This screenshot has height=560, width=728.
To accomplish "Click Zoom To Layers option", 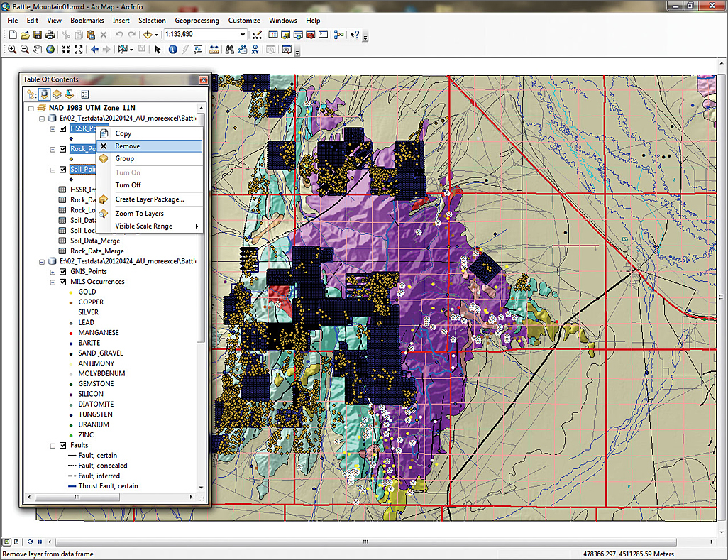I will click(139, 214).
